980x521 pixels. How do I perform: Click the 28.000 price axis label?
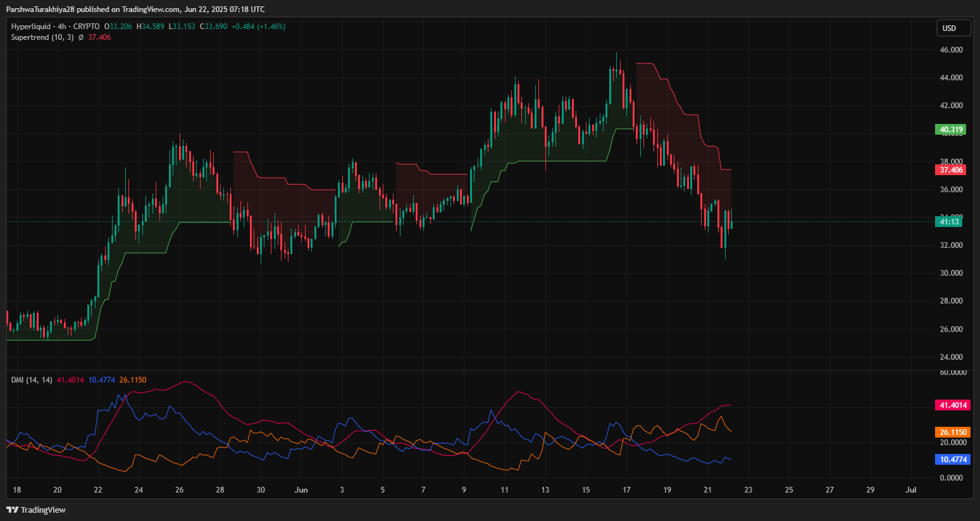[x=951, y=301]
